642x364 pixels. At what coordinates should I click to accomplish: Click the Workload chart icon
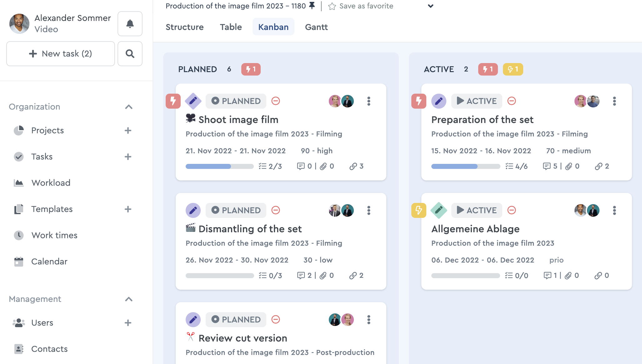click(x=19, y=183)
